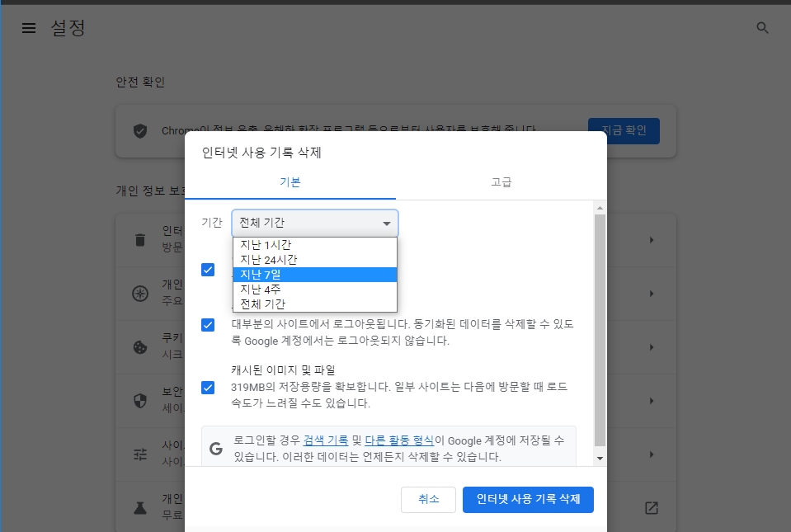The height and width of the screenshot is (532, 791).
Task: Expand the privacy guide row arrow
Action: tap(652, 294)
